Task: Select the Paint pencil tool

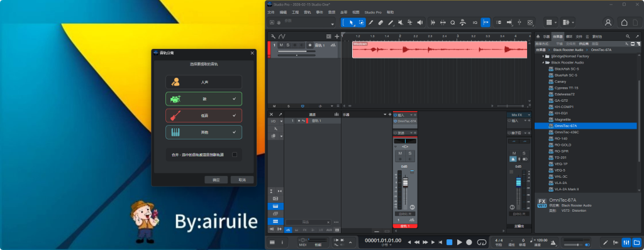Action: pyautogui.click(x=391, y=23)
